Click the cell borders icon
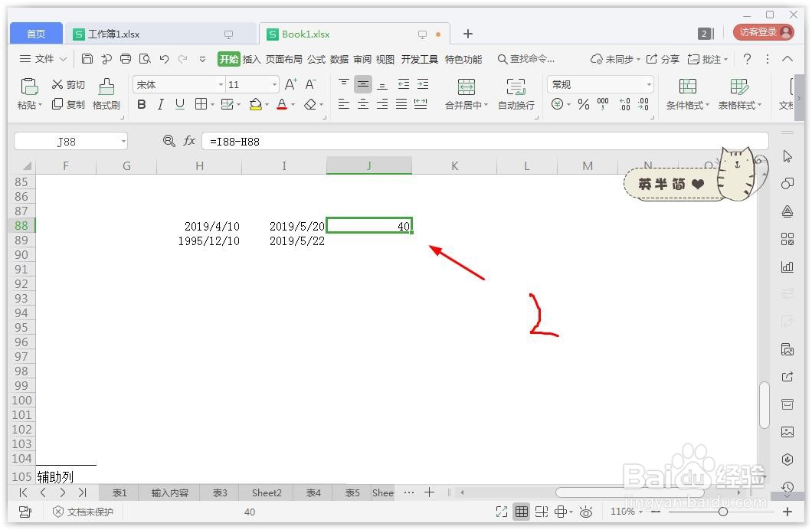The image size is (812, 530). [x=201, y=105]
